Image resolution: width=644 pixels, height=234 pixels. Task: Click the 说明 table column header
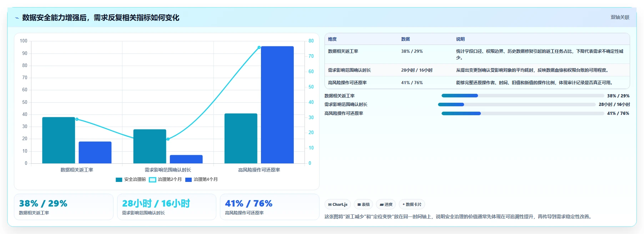[x=460, y=39]
